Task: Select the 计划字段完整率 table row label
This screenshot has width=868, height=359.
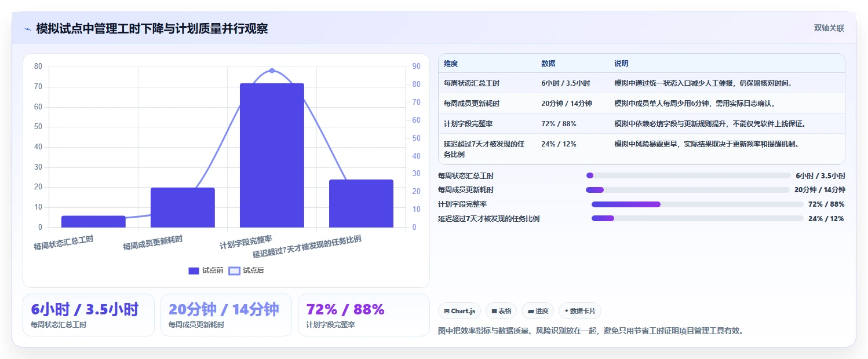Action: tap(468, 124)
